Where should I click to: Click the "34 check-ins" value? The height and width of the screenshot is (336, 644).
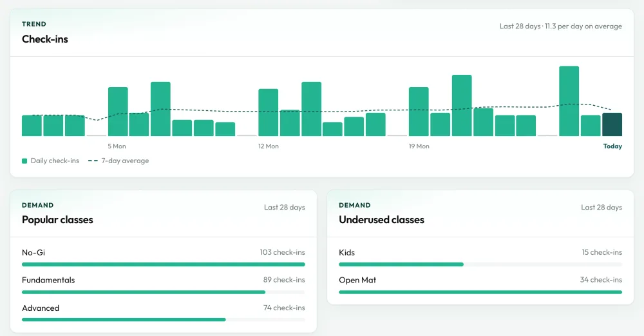601,280
